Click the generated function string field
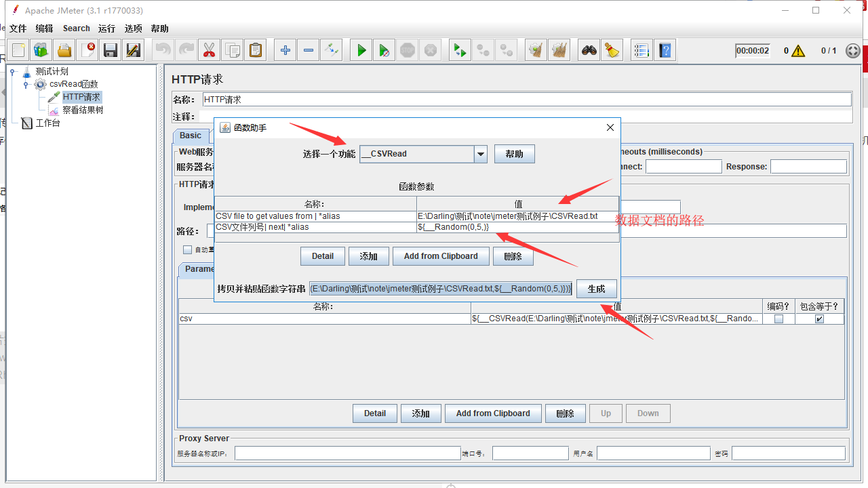 441,289
